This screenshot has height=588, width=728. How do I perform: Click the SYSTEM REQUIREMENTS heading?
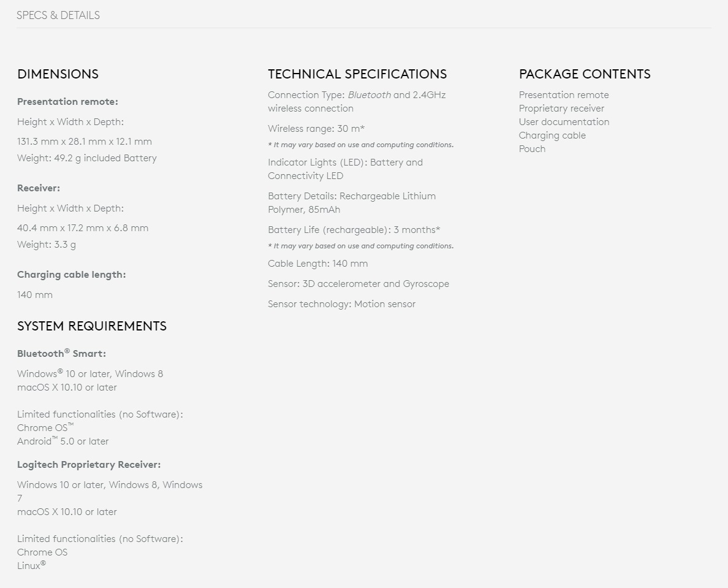(x=92, y=326)
